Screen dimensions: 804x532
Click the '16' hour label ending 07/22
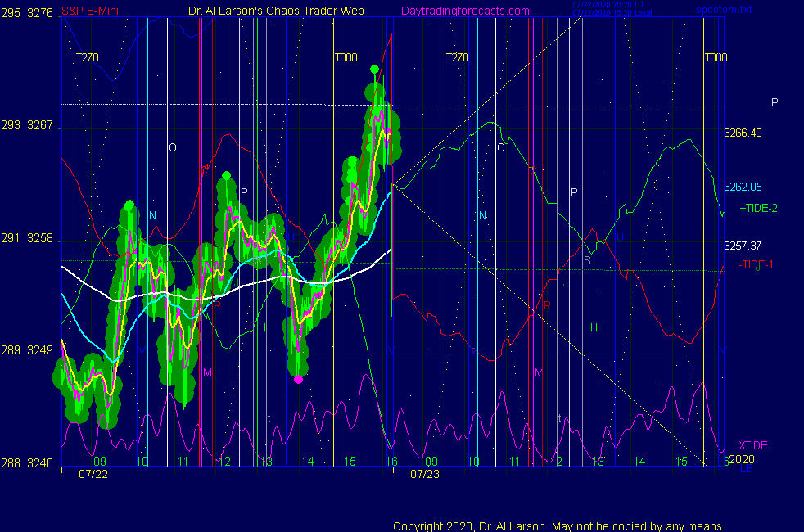[x=391, y=462]
